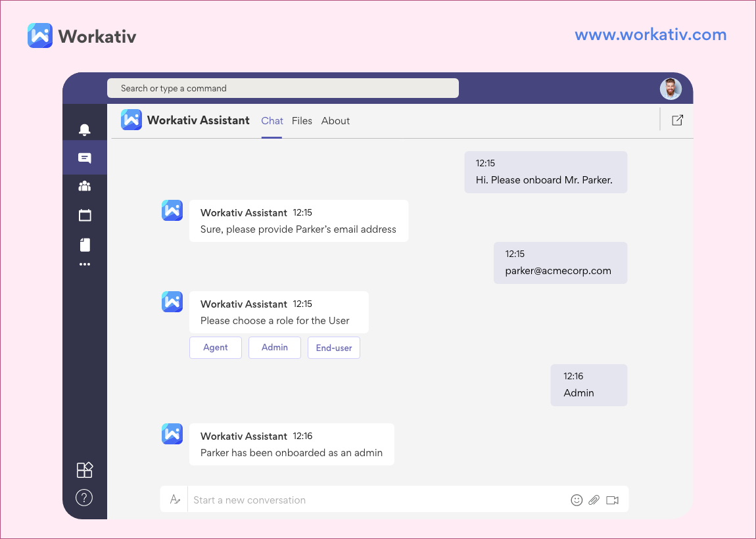Open the www.workativ.com link
The width and height of the screenshot is (756, 539).
[x=650, y=35]
